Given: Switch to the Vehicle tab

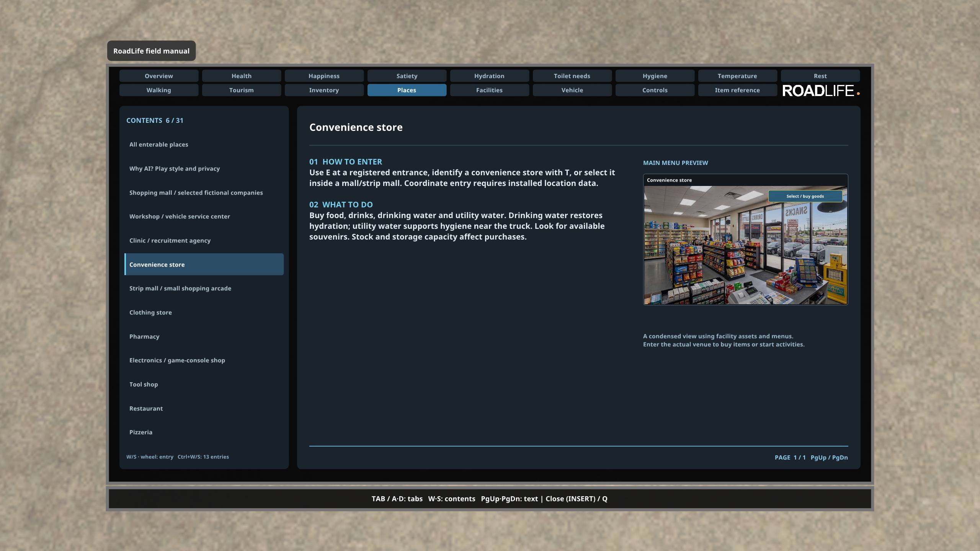Looking at the screenshot, I should [x=572, y=90].
